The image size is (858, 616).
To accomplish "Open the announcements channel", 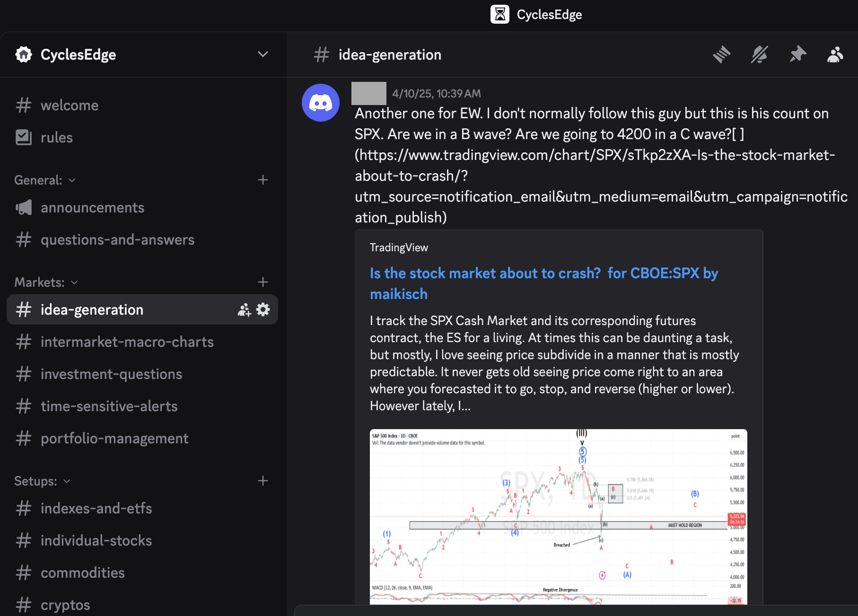I will pos(142,207).
